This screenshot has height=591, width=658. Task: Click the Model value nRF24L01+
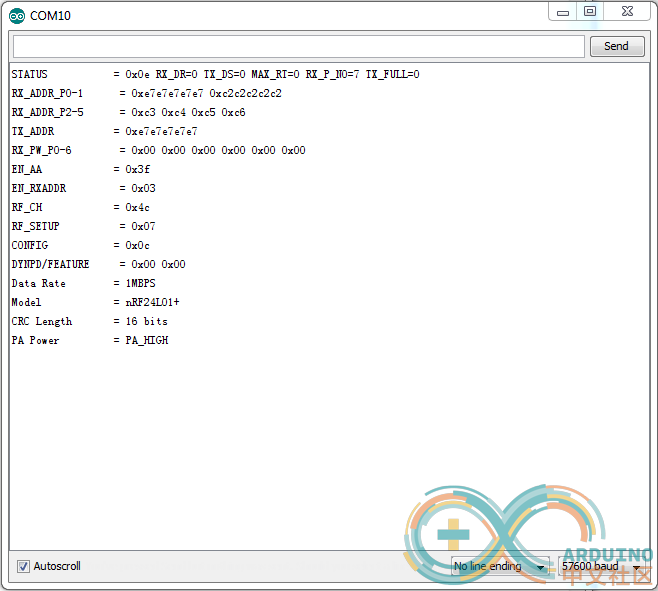pos(152,302)
